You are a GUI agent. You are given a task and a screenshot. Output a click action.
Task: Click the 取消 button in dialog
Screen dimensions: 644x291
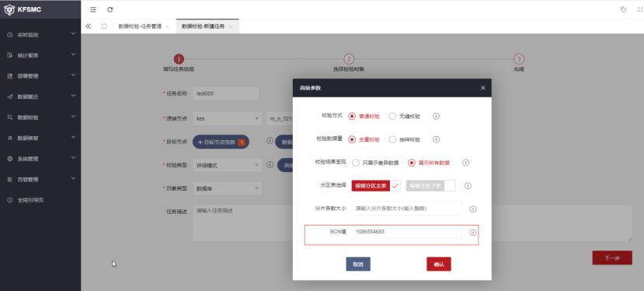point(358,265)
